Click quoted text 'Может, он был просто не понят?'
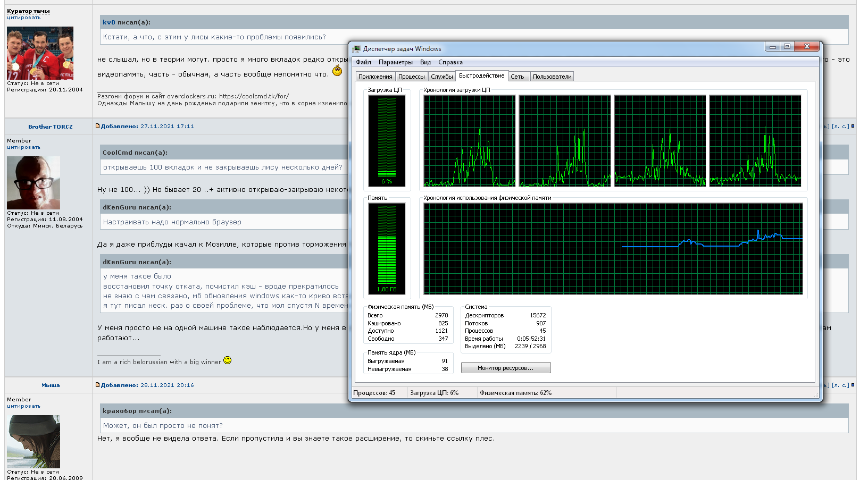 (x=163, y=426)
